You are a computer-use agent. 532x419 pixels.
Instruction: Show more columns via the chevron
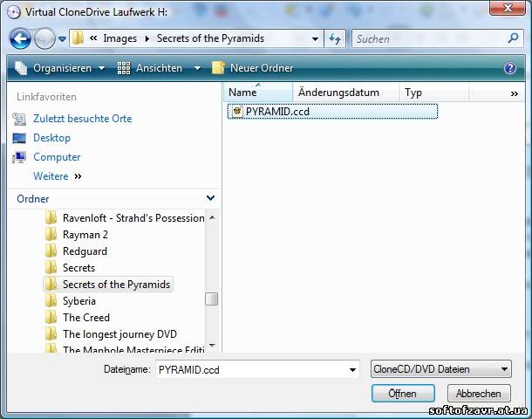pos(514,93)
